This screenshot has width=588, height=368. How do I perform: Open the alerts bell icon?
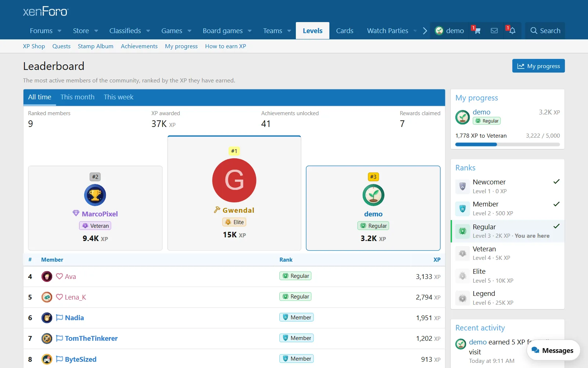point(512,31)
